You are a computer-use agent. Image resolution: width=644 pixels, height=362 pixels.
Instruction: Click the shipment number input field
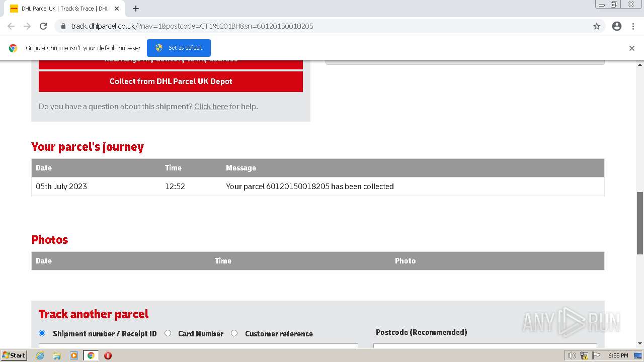(198, 346)
